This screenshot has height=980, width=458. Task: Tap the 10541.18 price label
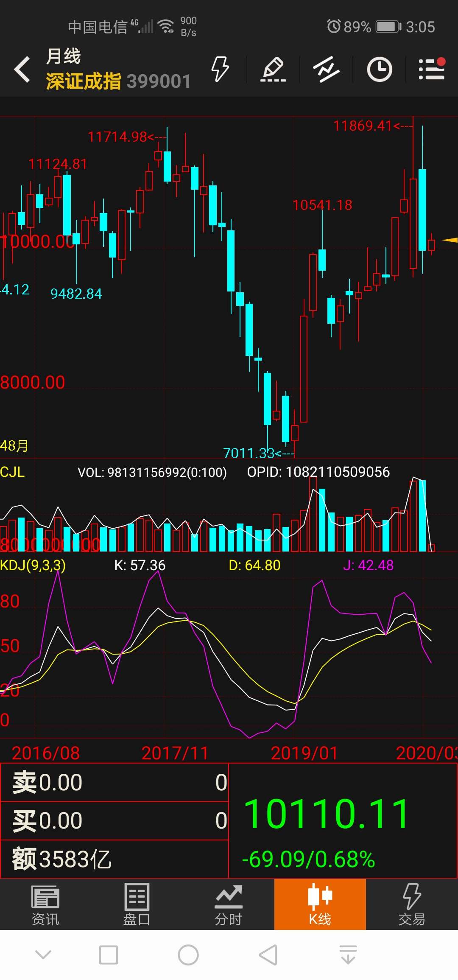click(322, 205)
